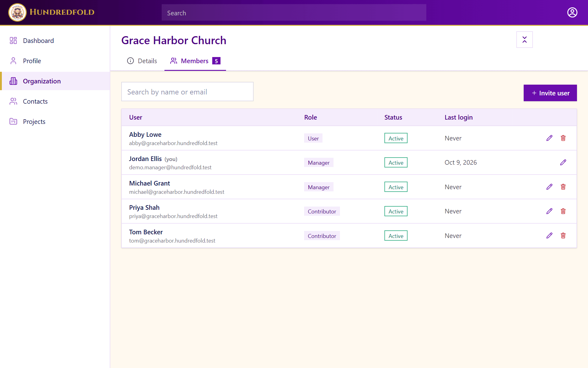Remove Michael Grant using the trash icon

[563, 187]
